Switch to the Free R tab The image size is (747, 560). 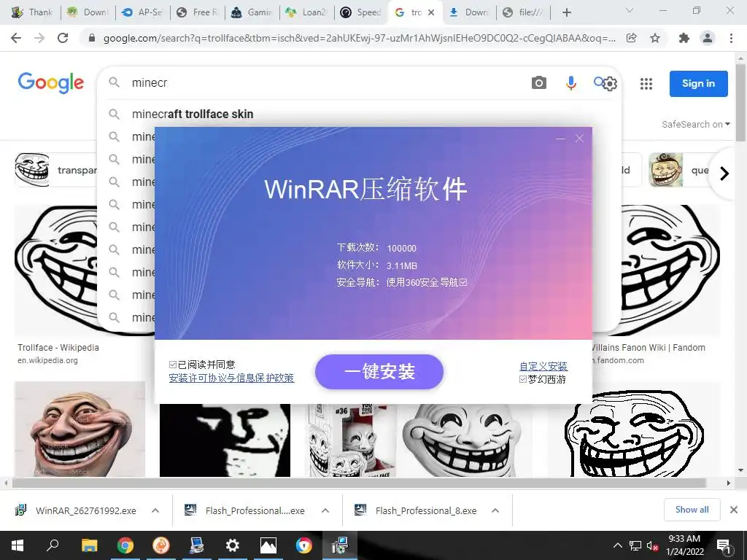[x=197, y=12]
